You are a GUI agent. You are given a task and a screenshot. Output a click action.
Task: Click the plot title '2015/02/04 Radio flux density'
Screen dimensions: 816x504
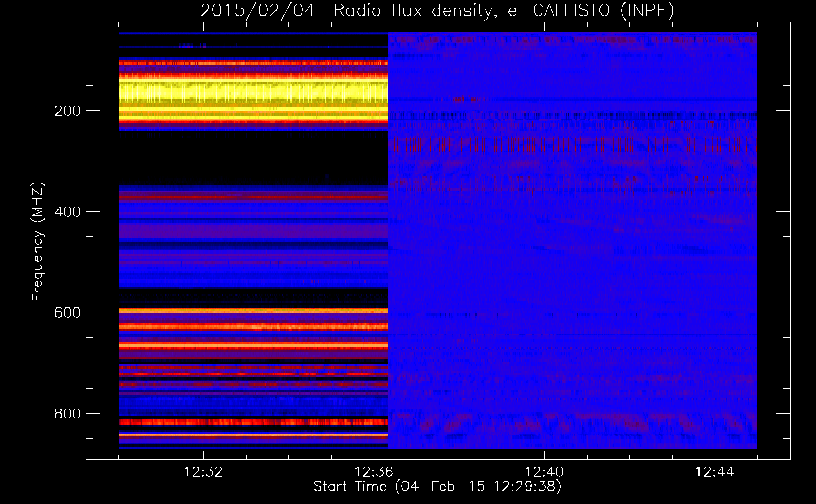coord(346,10)
